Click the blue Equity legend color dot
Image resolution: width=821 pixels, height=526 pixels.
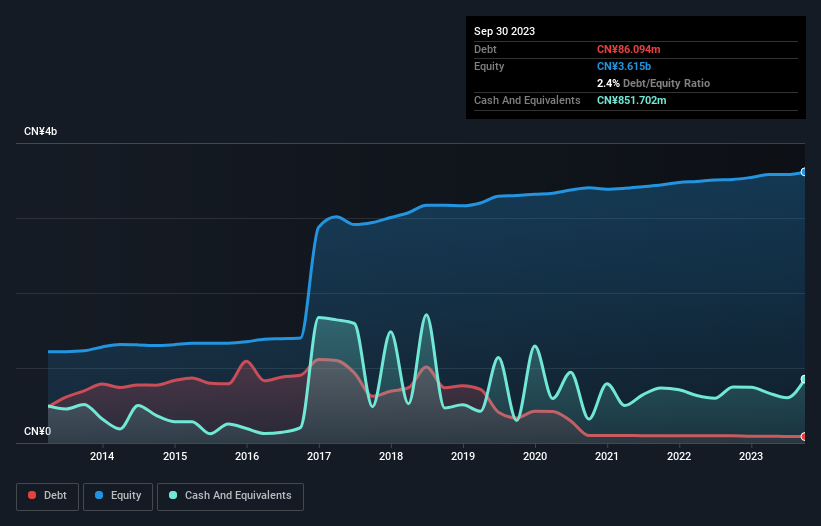[98, 495]
